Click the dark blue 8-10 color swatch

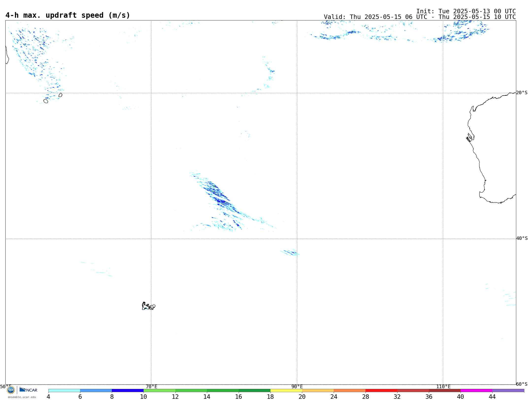pyautogui.click(x=128, y=391)
